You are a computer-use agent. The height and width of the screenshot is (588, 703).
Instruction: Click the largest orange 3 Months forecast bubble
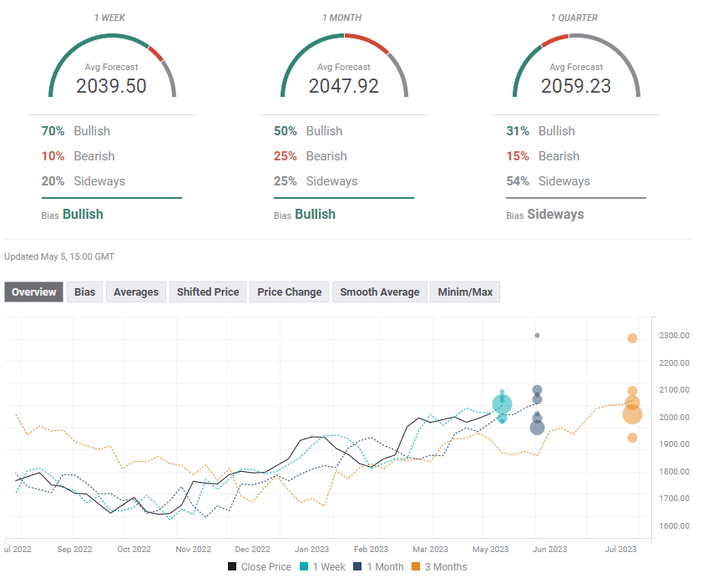pyautogui.click(x=632, y=413)
